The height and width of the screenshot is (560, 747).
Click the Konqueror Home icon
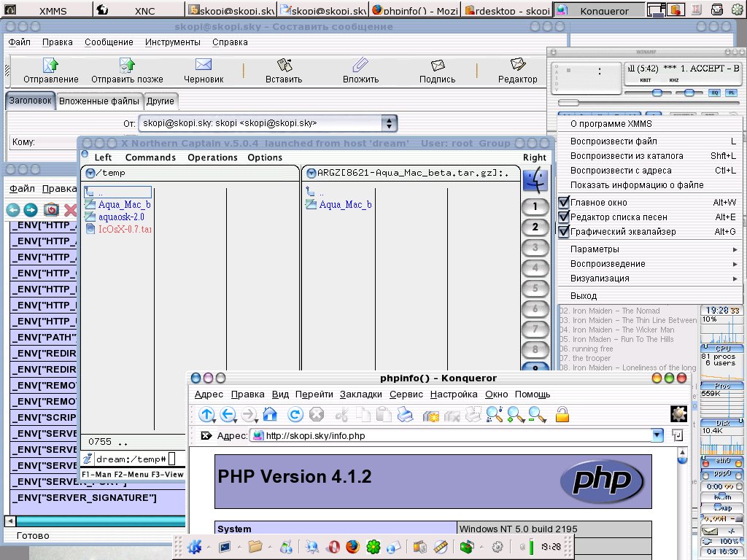click(x=270, y=414)
